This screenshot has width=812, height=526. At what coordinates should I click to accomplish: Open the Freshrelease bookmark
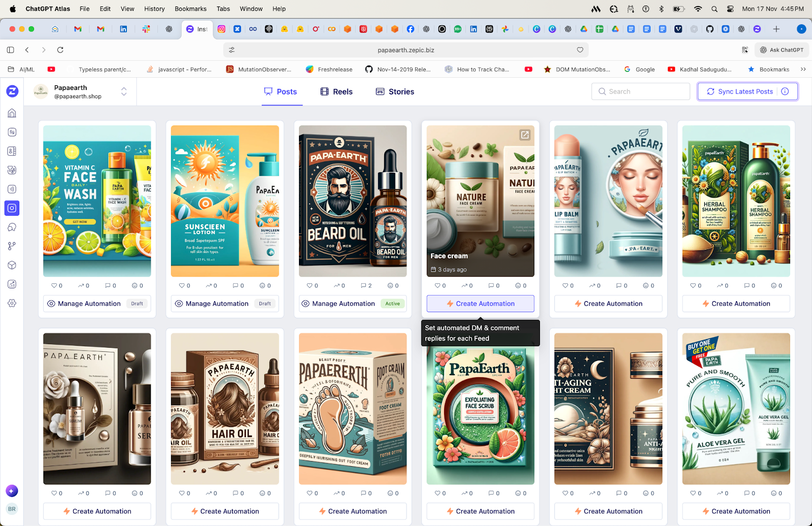329,69
